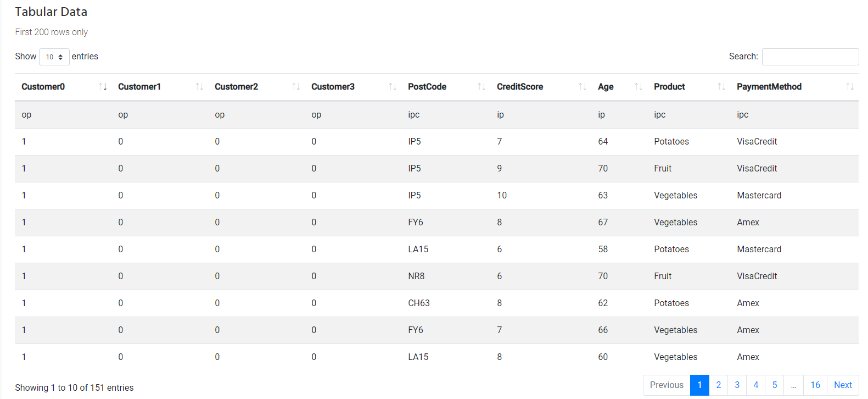The width and height of the screenshot is (868, 399).
Task: Click the PostCode sort arrows
Action: 482,86
